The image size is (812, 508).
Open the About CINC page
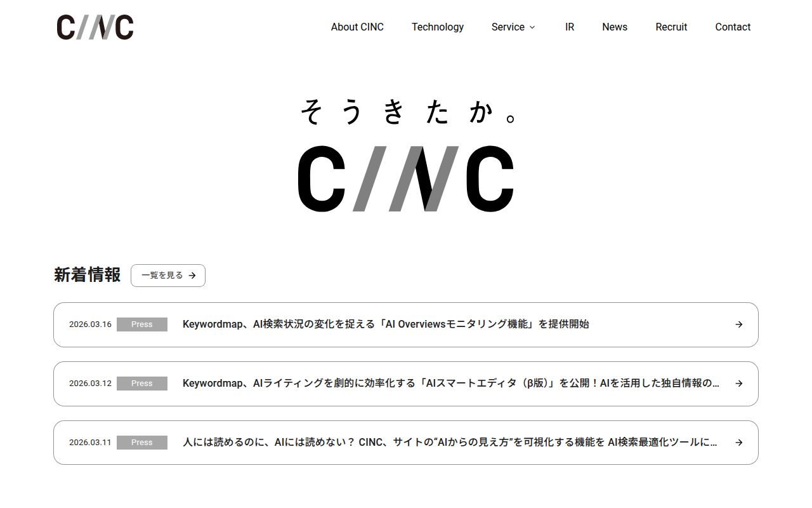(x=357, y=27)
